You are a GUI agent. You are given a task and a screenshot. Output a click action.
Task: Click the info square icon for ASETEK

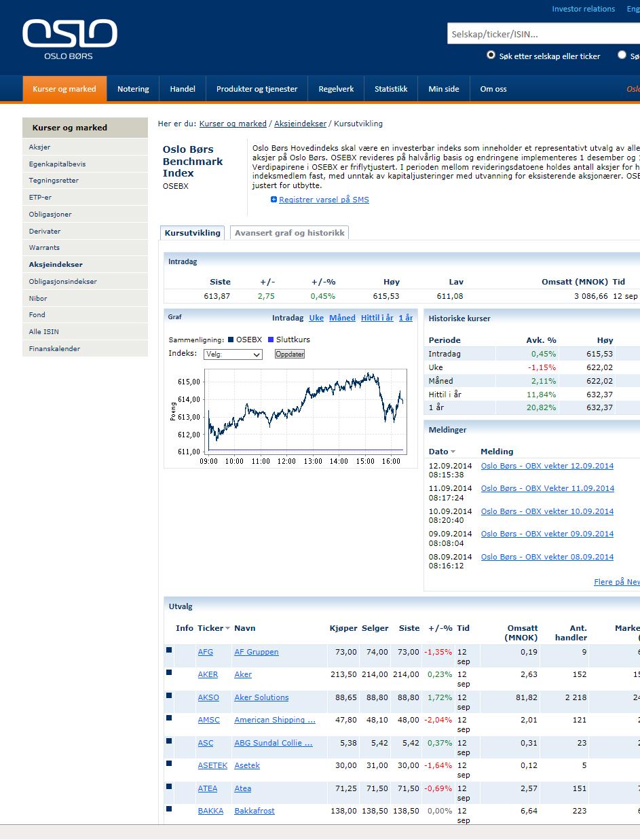pyautogui.click(x=169, y=763)
